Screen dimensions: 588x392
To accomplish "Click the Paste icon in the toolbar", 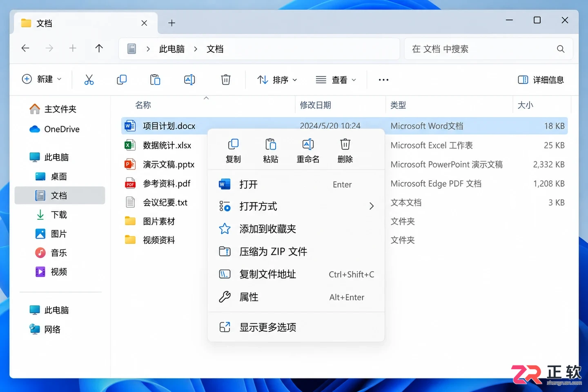I will click(155, 80).
